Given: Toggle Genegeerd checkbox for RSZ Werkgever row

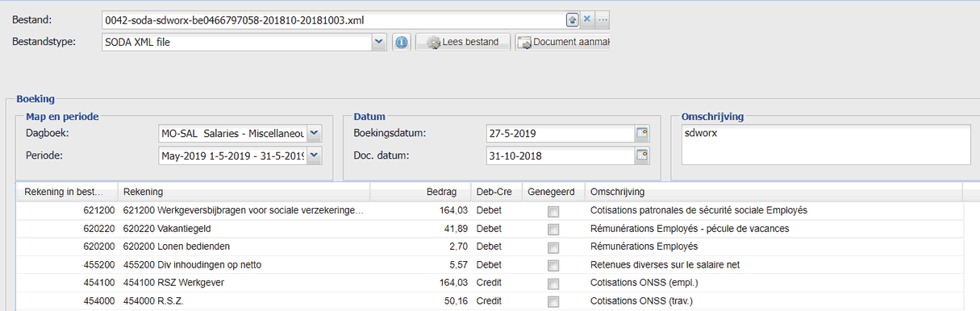Looking at the screenshot, I should point(553,284).
